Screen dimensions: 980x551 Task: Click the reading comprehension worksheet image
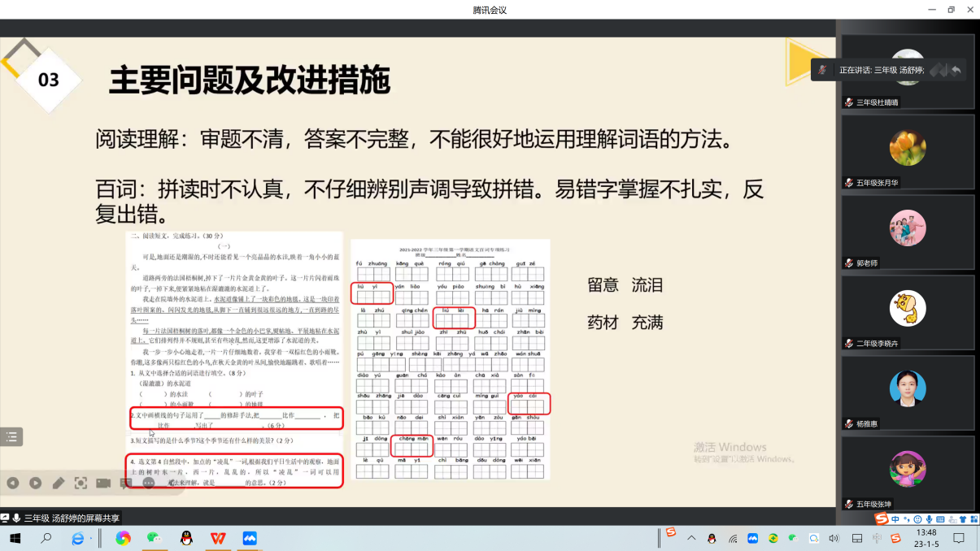coord(235,358)
